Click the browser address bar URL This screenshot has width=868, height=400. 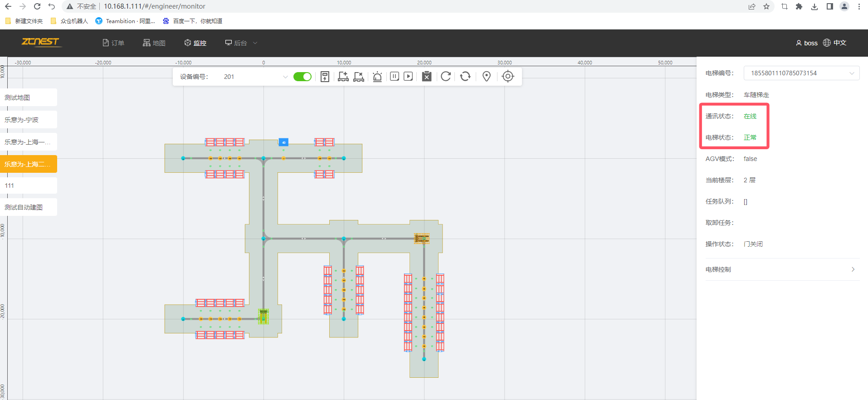(155, 6)
